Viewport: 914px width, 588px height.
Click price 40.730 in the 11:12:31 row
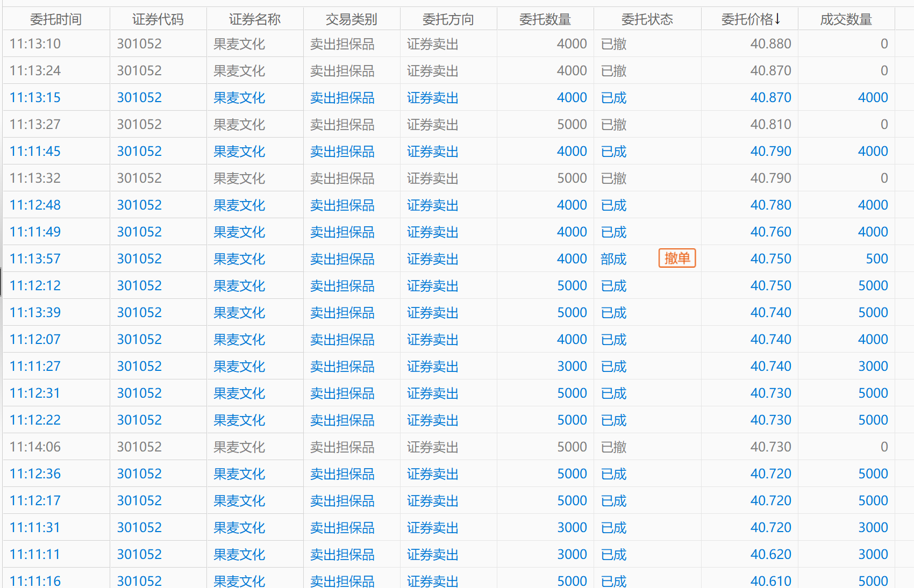tap(770, 393)
